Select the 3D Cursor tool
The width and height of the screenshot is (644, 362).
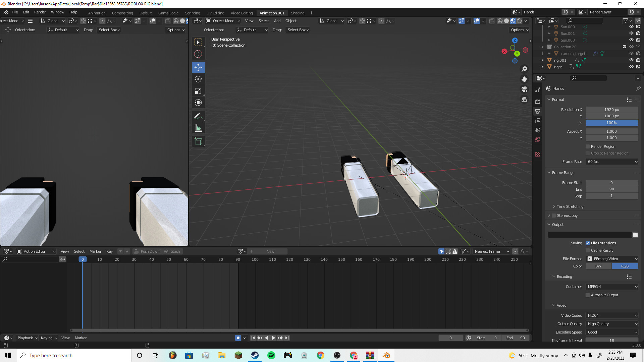tap(198, 54)
